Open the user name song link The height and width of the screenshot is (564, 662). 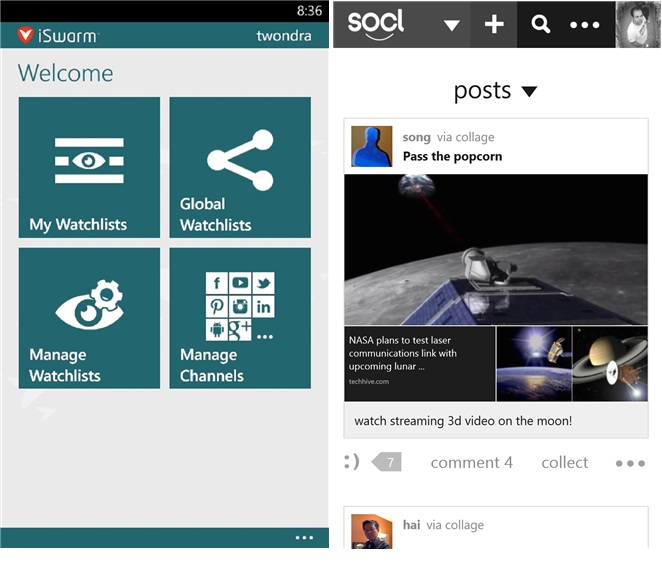tap(416, 137)
